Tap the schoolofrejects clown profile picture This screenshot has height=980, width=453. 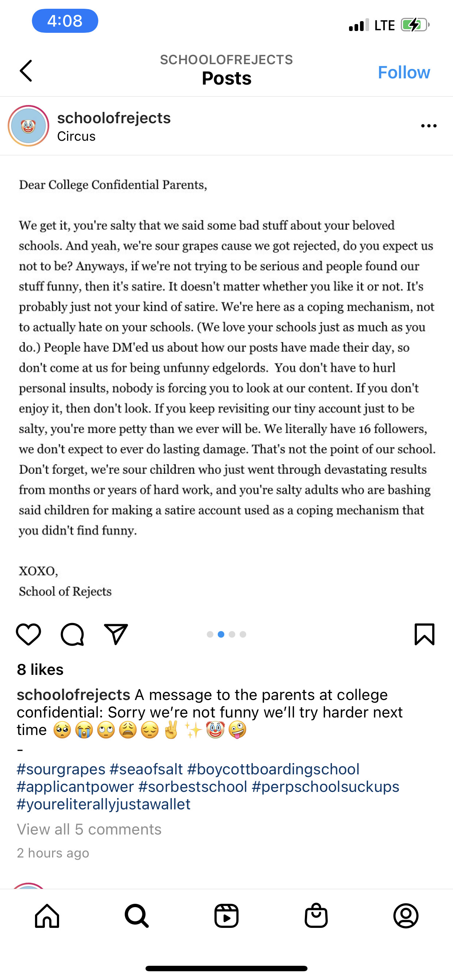[28, 126]
